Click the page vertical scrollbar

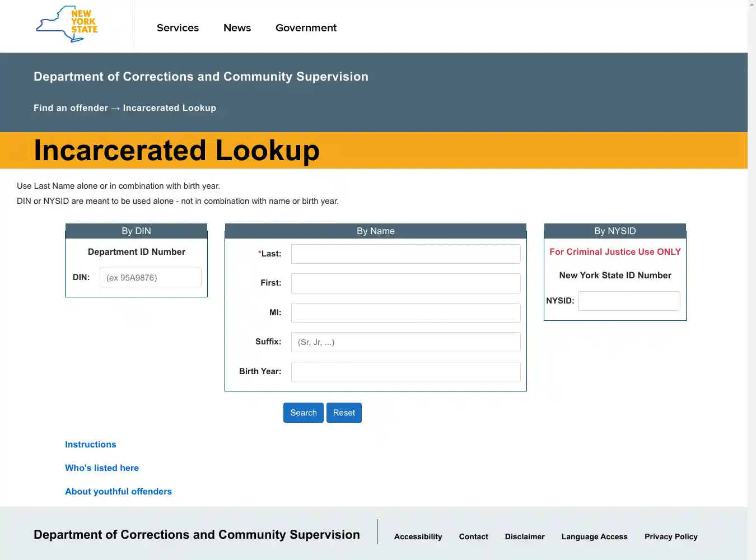pos(752,280)
